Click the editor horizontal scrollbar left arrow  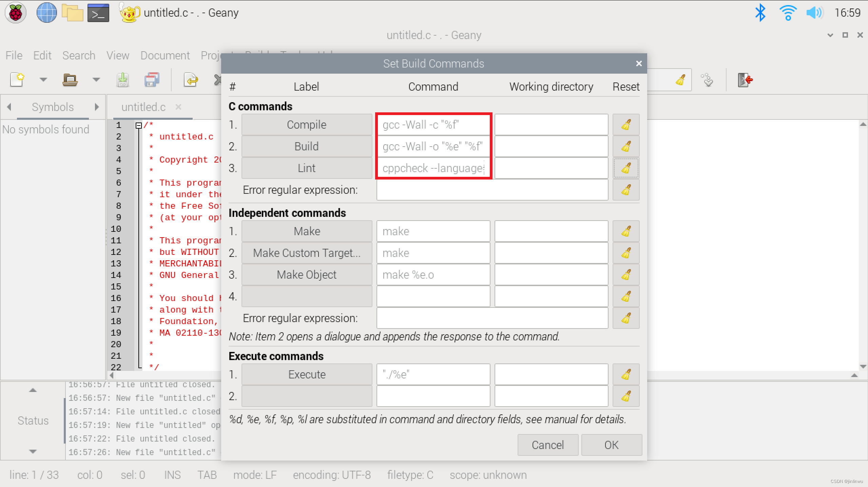click(x=112, y=375)
